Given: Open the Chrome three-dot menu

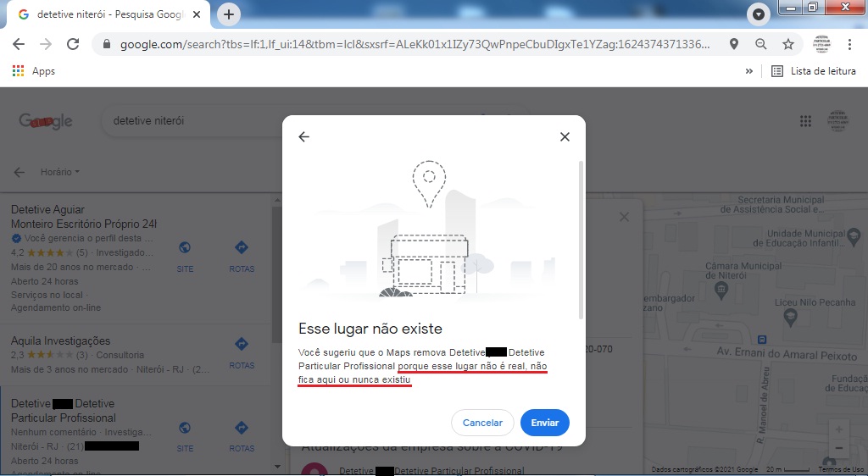Looking at the screenshot, I should pyautogui.click(x=849, y=44).
